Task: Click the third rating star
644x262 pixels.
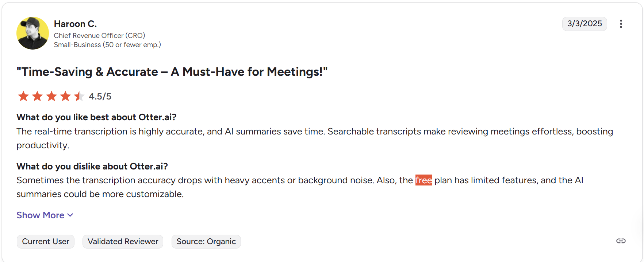Action: click(x=51, y=96)
